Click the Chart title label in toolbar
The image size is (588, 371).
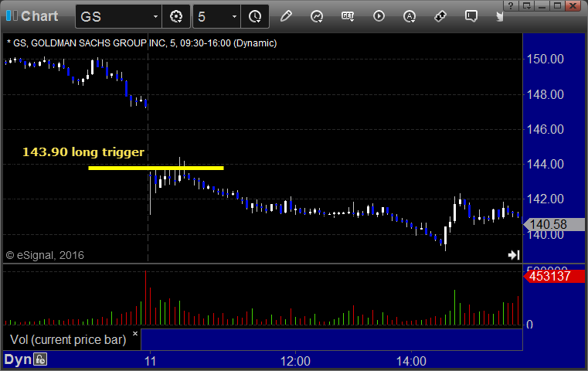(x=39, y=16)
